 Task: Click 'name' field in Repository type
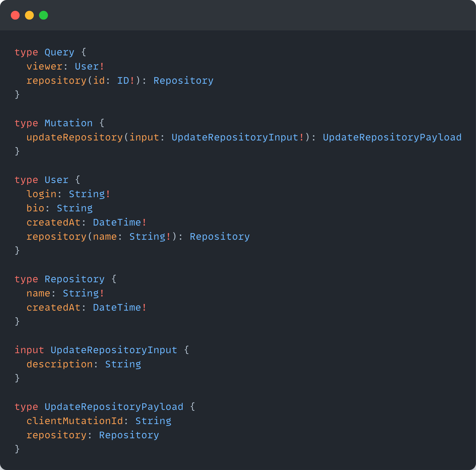pyautogui.click(x=38, y=293)
